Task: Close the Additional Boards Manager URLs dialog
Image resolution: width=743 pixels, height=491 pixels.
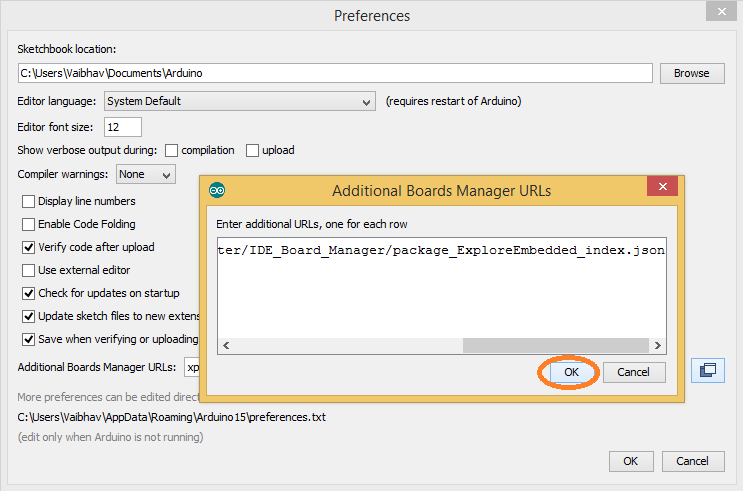Action: click(662, 186)
